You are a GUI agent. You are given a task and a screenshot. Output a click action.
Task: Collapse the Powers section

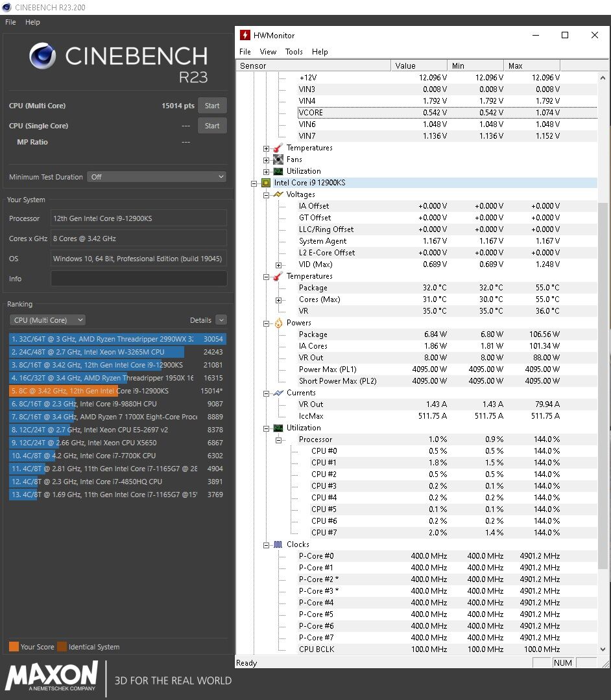coord(266,323)
